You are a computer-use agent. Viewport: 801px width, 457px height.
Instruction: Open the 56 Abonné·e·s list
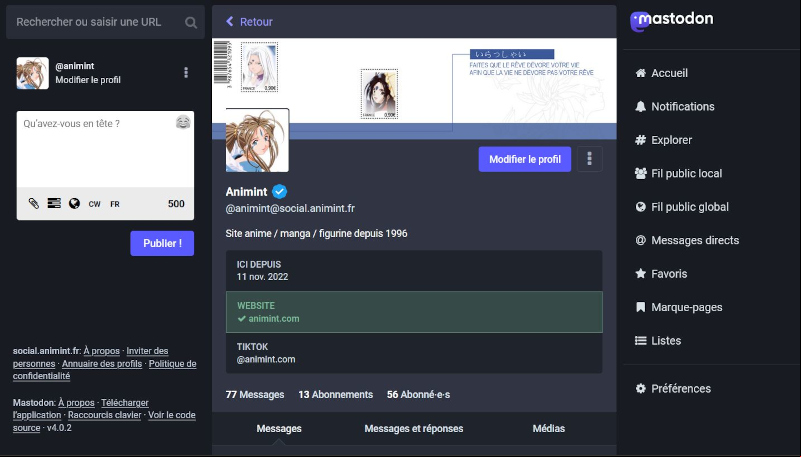418,395
